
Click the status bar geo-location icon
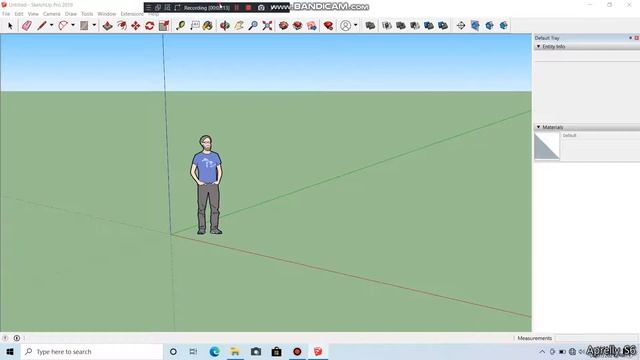pos(5,338)
